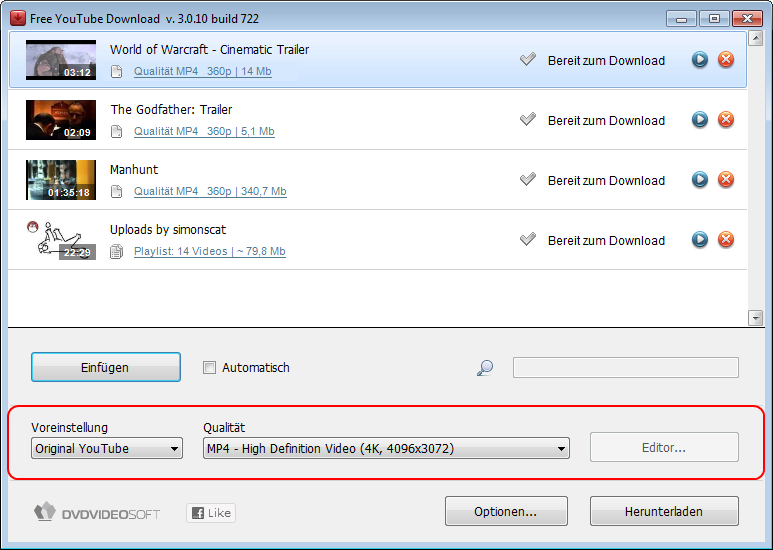Select 'The Godfather: Trailer' title
The image size is (773, 550).
pyautogui.click(x=171, y=109)
